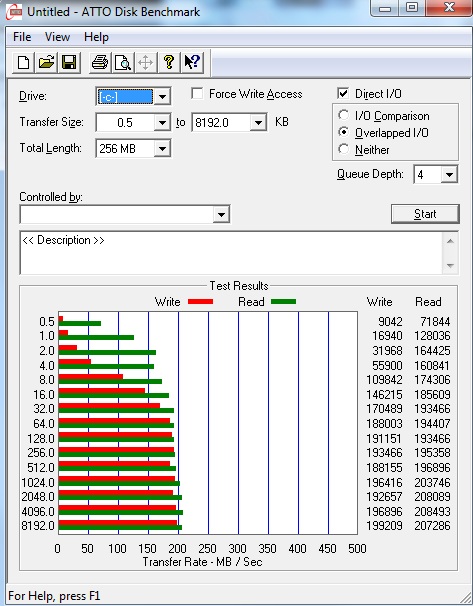Open the View menu
This screenshot has height=606, width=473.
pos(57,37)
